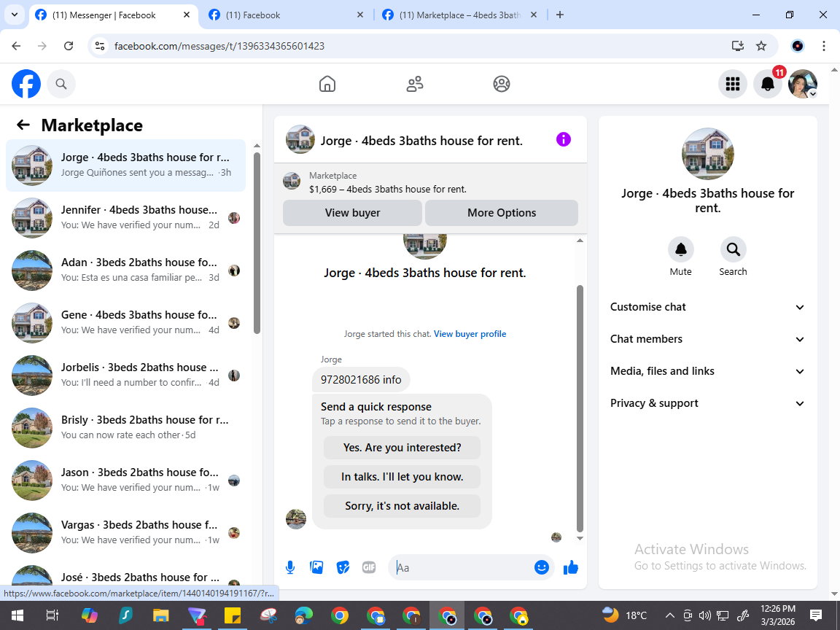
Task: Choose a sticker with the sticker icon
Action: (343, 567)
